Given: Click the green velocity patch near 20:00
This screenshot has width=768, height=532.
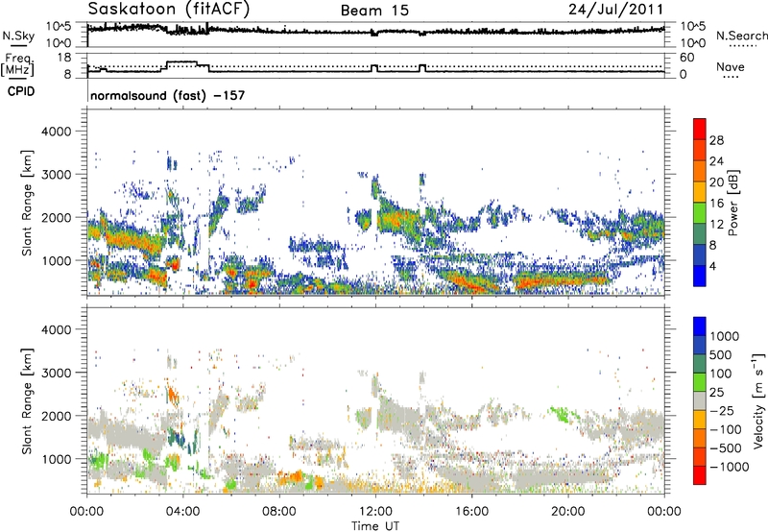Looking at the screenshot, I should point(564,414).
